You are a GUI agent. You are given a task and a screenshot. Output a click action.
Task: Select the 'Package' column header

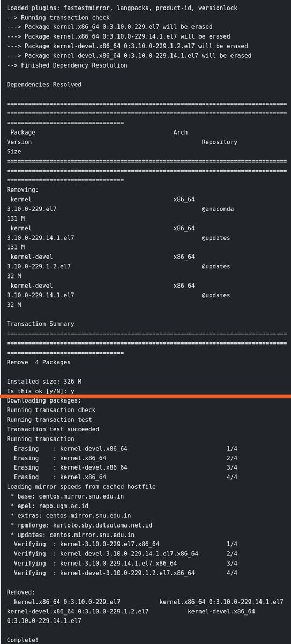click(23, 133)
